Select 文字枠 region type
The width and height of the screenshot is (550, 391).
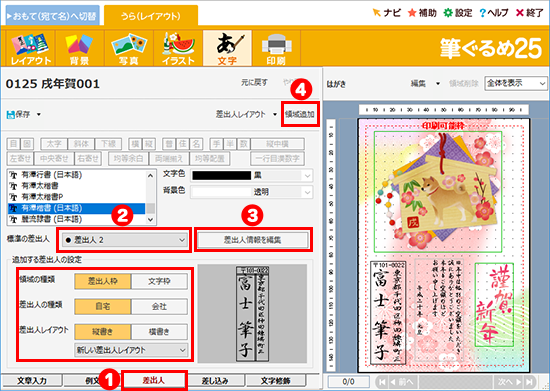(159, 281)
